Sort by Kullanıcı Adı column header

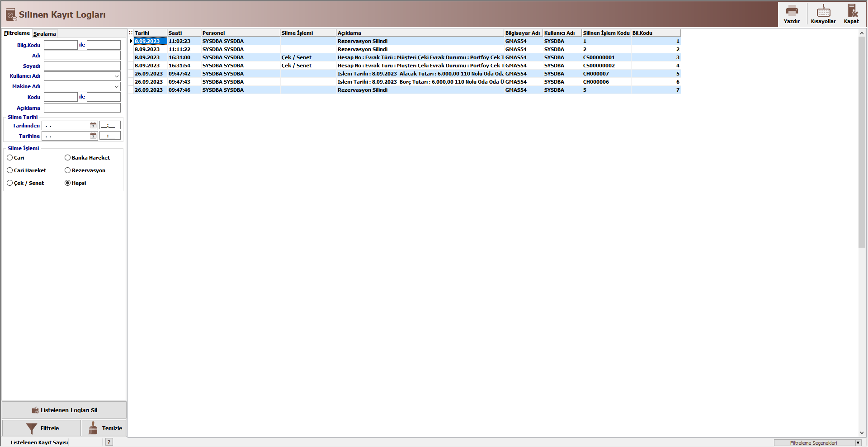pyautogui.click(x=562, y=33)
